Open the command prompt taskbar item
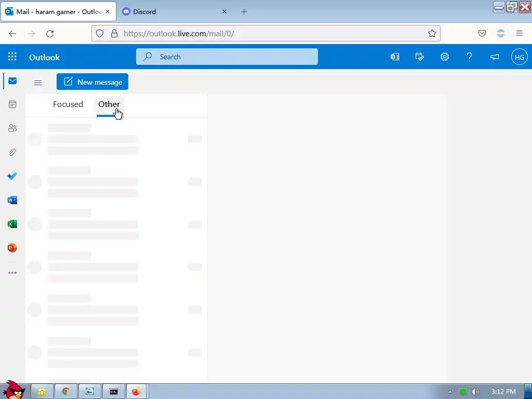This screenshot has height=399, width=532. 114,392
